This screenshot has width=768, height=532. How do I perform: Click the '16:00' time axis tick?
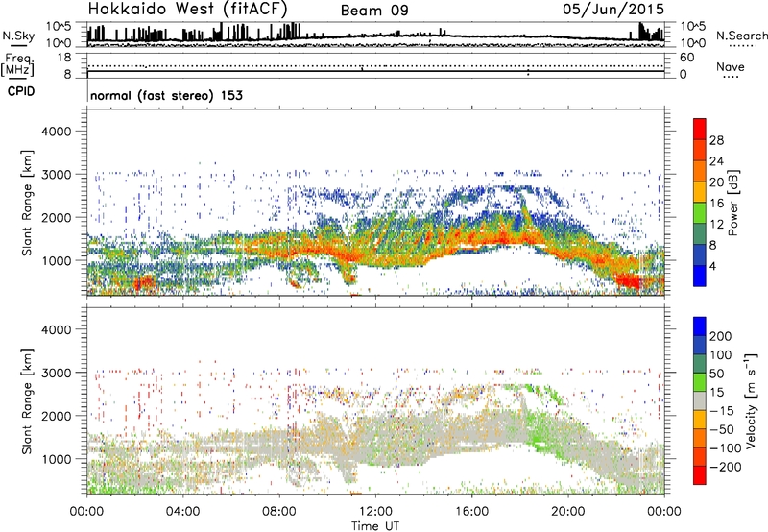(x=471, y=512)
